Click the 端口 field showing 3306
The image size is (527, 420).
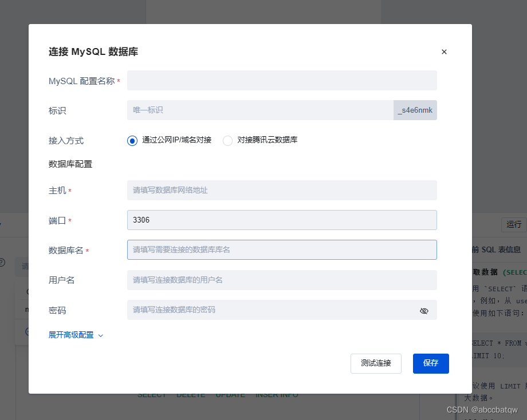(282, 220)
